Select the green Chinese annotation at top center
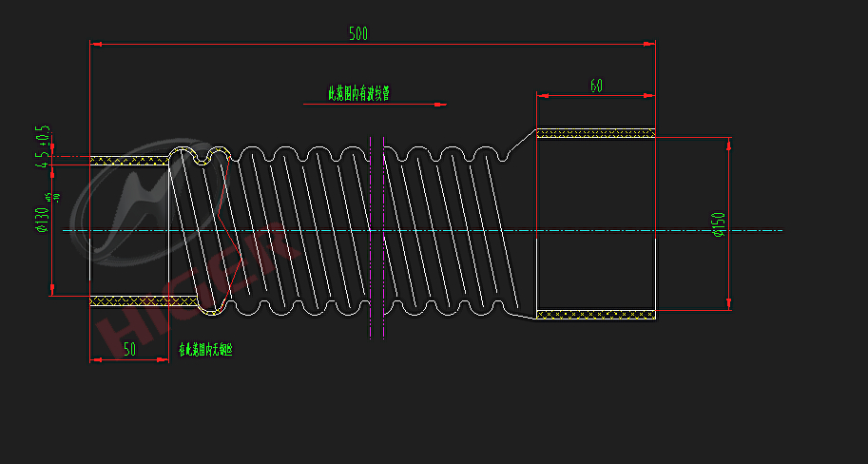Image resolution: width=868 pixels, height=464 pixels. point(358,93)
